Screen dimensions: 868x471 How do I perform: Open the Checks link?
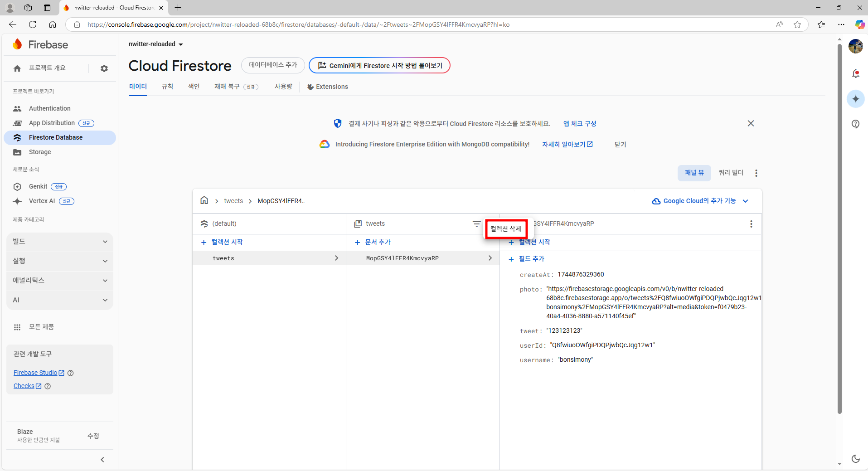click(x=27, y=386)
